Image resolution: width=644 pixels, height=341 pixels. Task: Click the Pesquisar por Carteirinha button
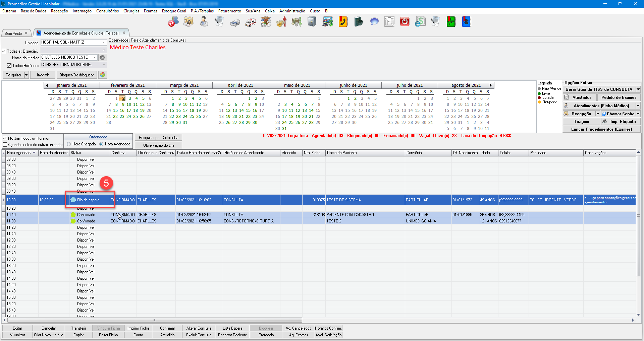pos(158,138)
